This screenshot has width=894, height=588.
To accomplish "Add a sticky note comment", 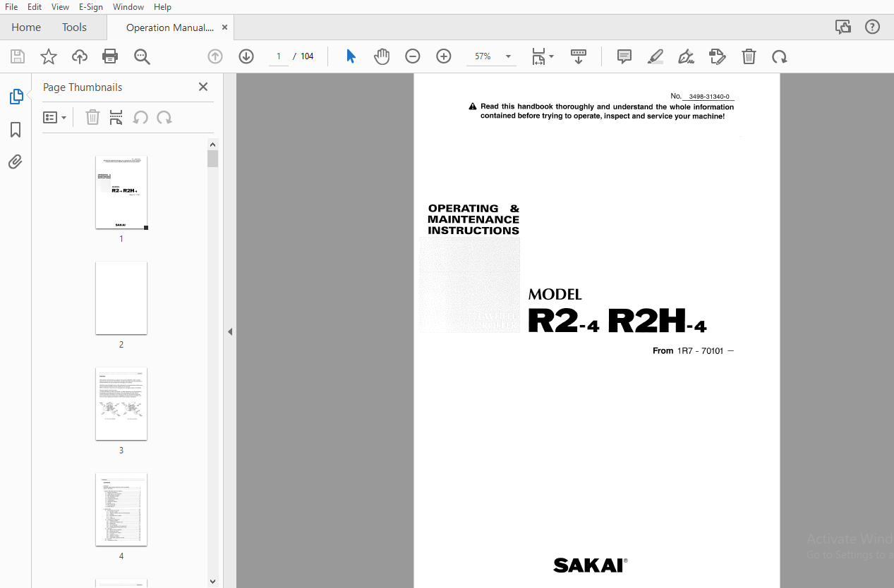I will coord(624,56).
